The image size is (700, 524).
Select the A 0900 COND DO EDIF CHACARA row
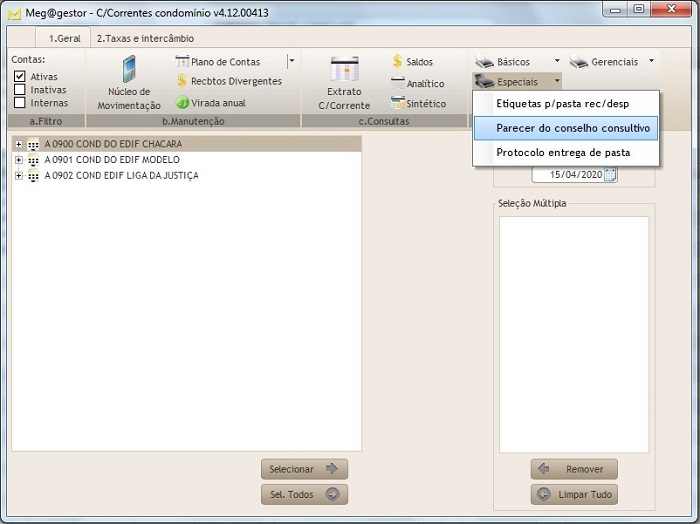(187, 144)
